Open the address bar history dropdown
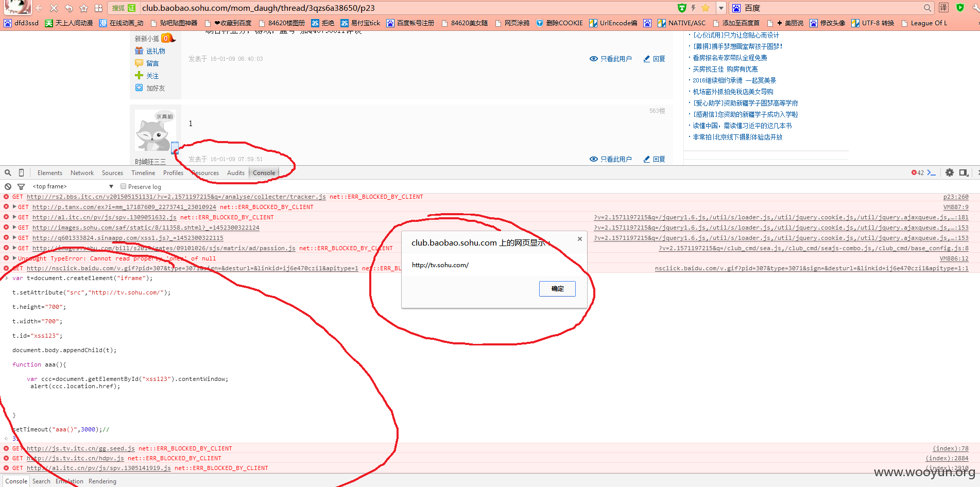Image resolution: width=980 pixels, height=487 pixels. 721,8
